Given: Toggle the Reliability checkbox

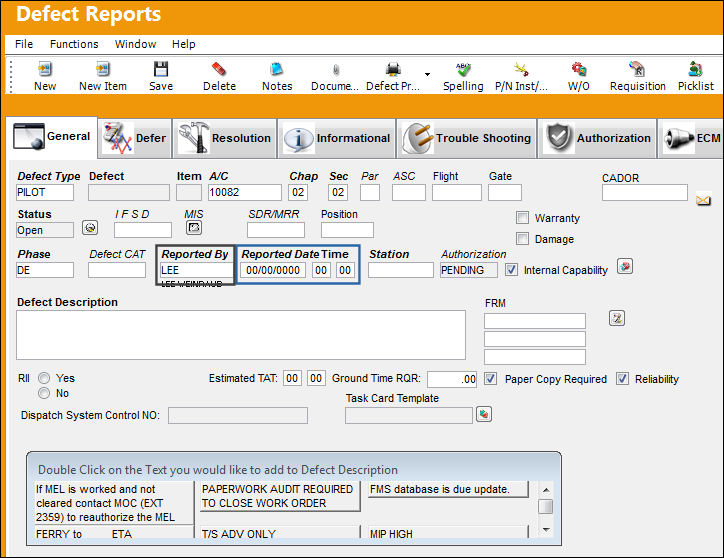Looking at the screenshot, I should [622, 379].
